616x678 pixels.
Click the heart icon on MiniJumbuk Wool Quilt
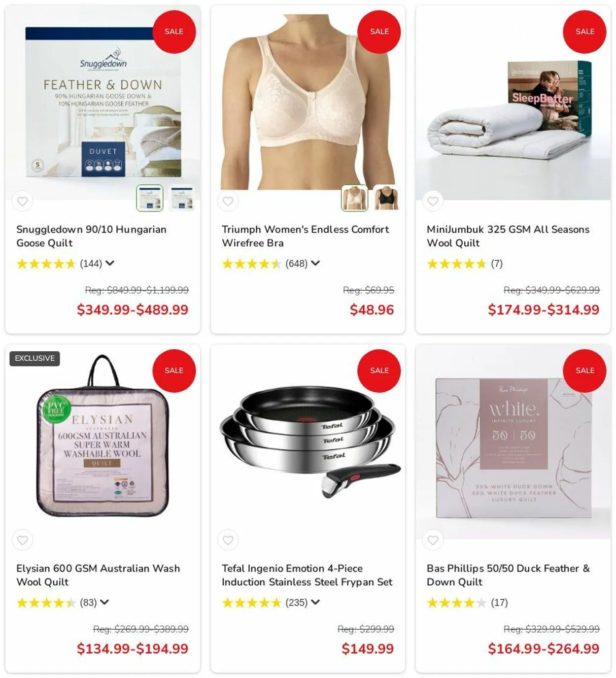[x=433, y=201]
